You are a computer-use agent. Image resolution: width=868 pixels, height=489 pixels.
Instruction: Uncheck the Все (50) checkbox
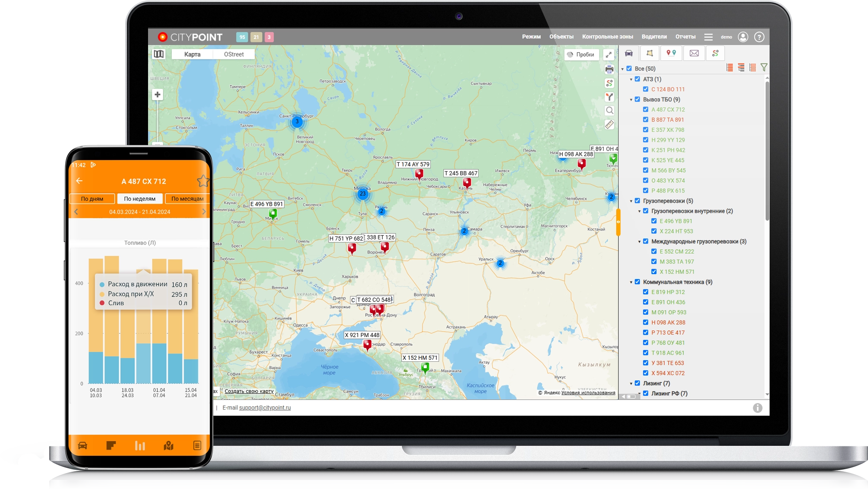click(629, 69)
